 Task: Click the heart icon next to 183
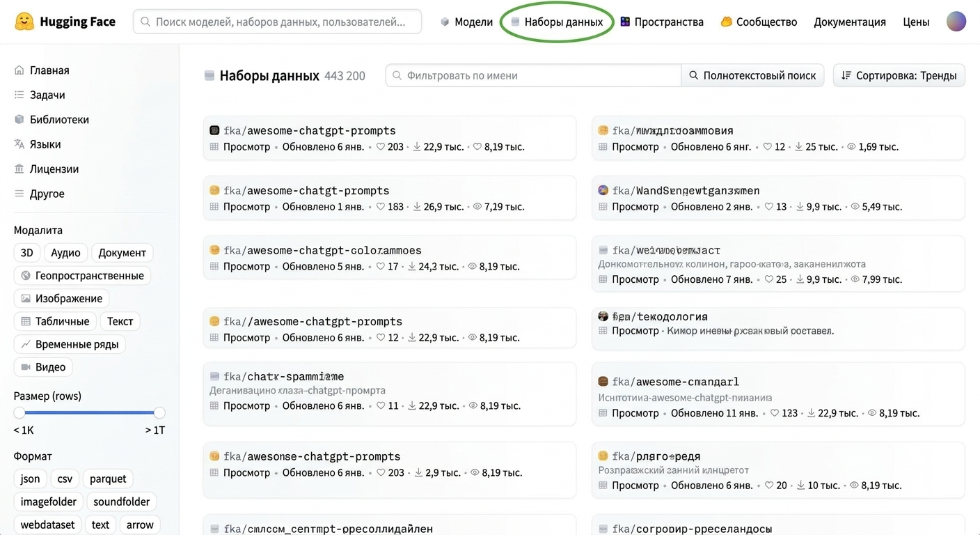(x=381, y=206)
